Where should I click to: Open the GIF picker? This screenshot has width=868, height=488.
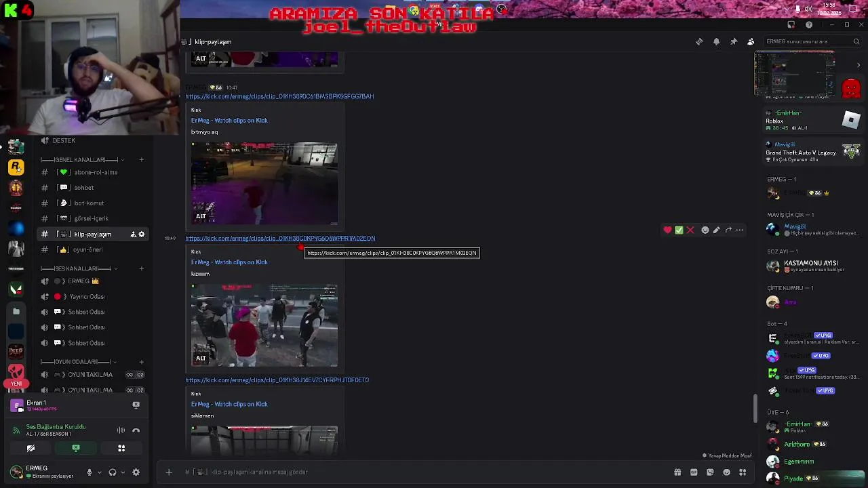coord(694,472)
